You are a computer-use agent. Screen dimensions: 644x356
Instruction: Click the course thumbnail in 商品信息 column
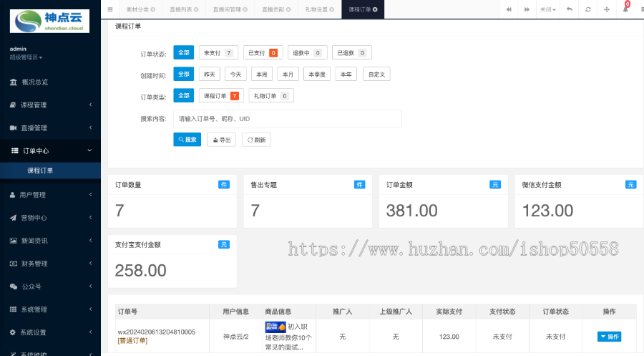(275, 327)
